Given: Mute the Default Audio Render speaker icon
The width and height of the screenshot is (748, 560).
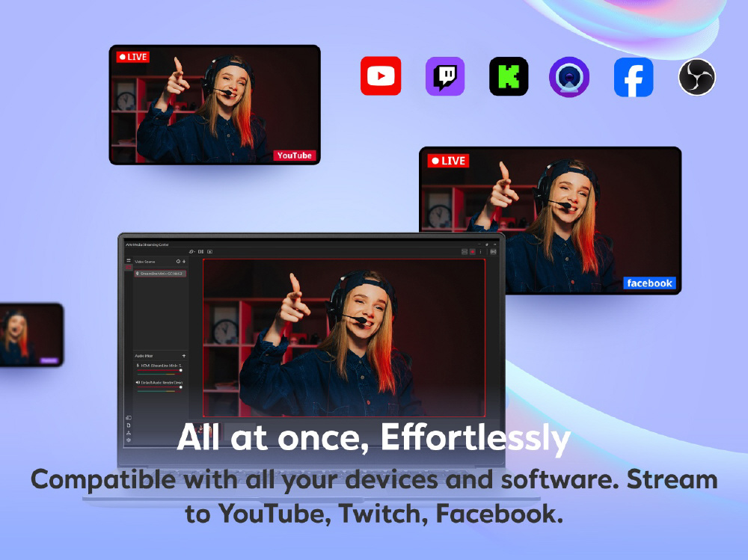Looking at the screenshot, I should (x=138, y=382).
